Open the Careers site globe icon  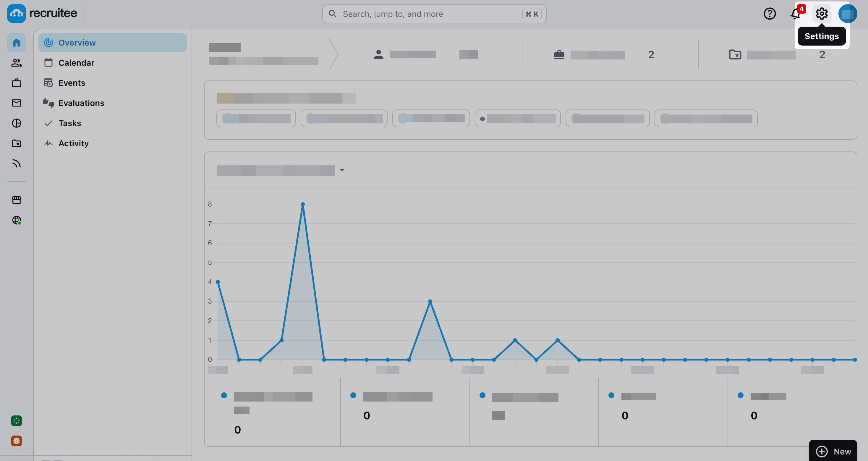coord(17,220)
